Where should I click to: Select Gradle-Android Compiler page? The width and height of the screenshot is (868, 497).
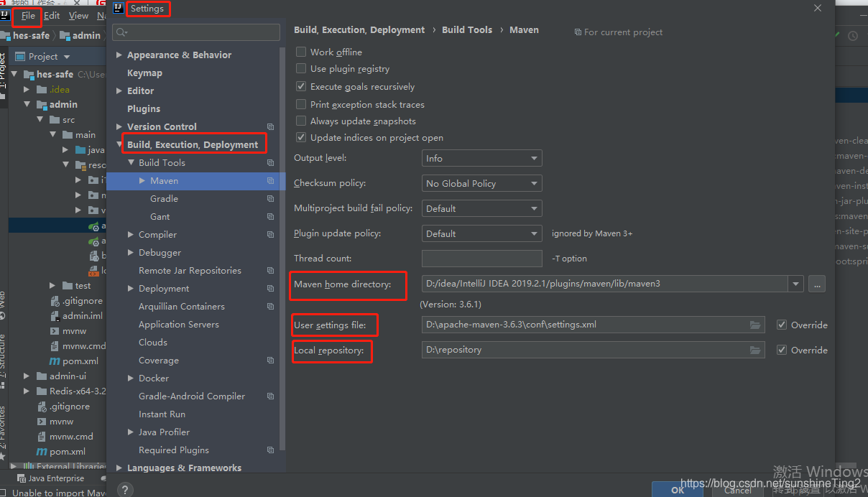tap(192, 396)
